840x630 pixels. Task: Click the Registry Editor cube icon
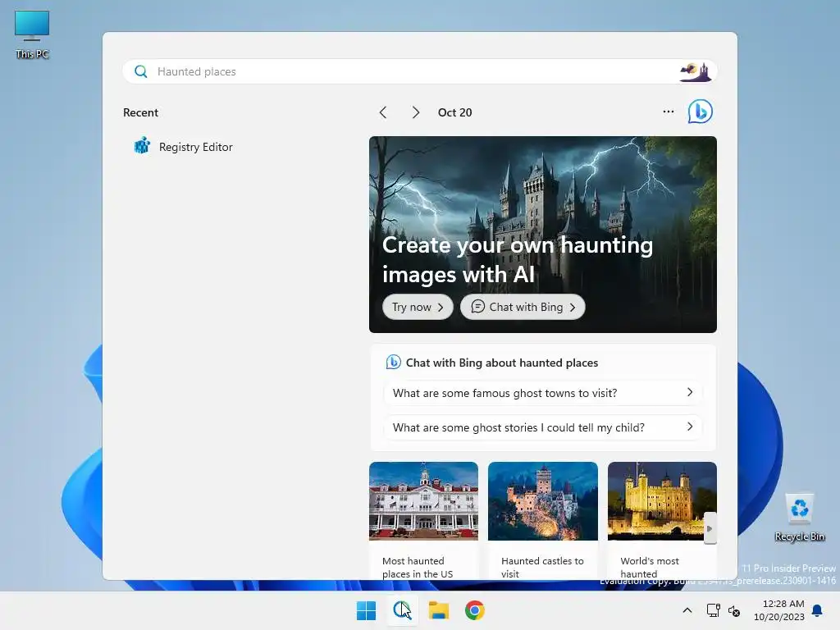142,146
